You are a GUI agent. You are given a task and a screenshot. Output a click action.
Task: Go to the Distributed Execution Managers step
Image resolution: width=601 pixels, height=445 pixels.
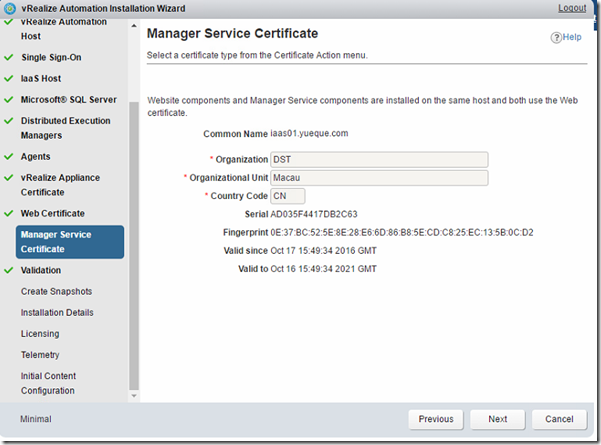pyautogui.click(x=66, y=128)
